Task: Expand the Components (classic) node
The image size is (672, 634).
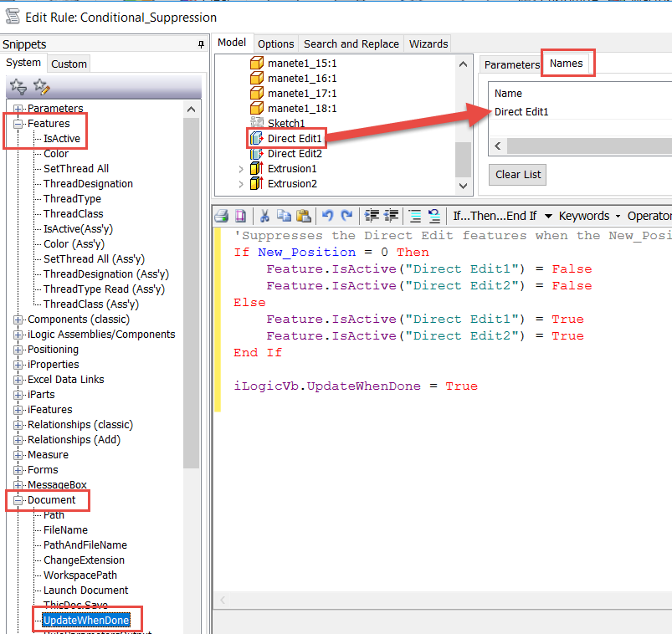Action: coord(18,320)
